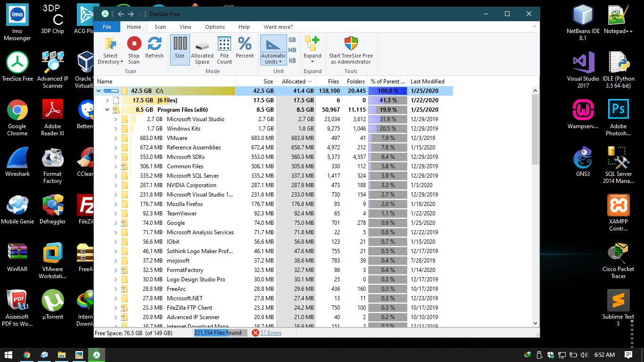This screenshot has height=362, width=644.
Task: Sort by Allocated column header
Action: [x=296, y=81]
